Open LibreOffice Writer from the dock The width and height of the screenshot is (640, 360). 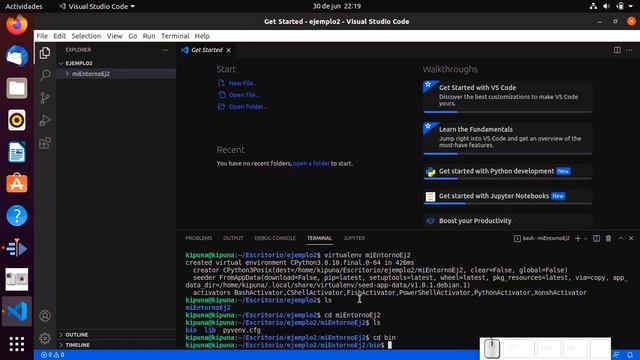pos(17,152)
